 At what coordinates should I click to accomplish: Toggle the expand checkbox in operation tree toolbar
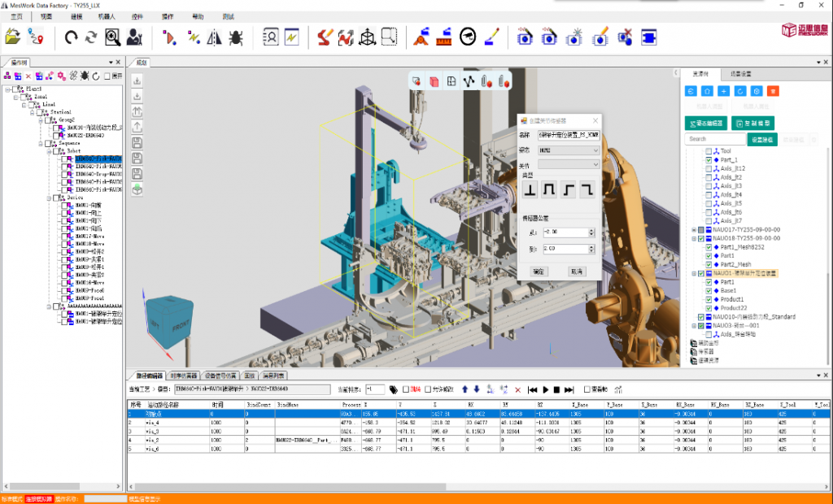click(x=107, y=76)
